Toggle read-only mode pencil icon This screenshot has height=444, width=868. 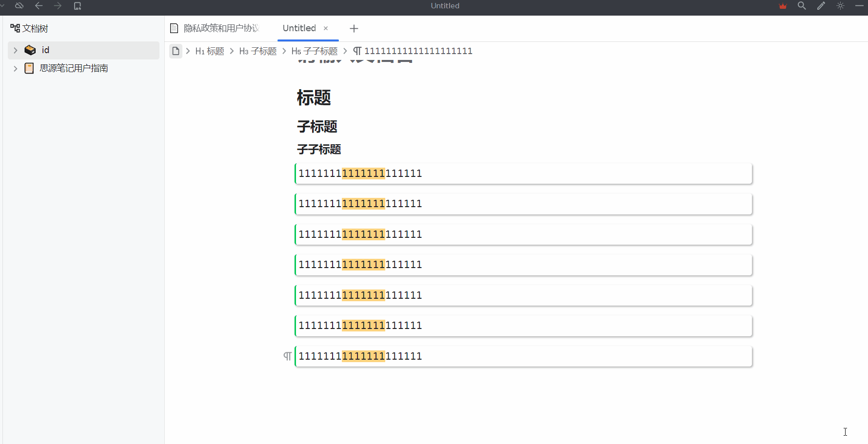[821, 6]
